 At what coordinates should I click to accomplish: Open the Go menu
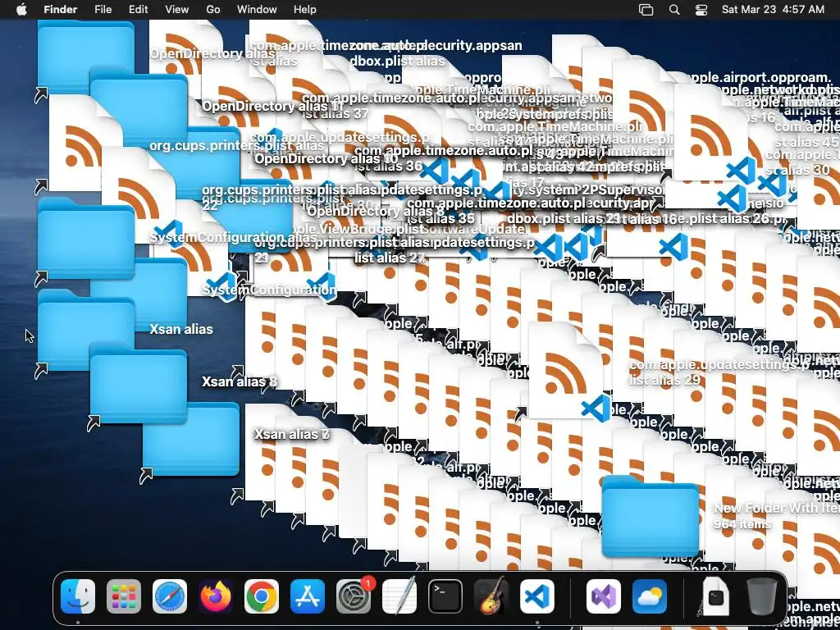pyautogui.click(x=213, y=10)
